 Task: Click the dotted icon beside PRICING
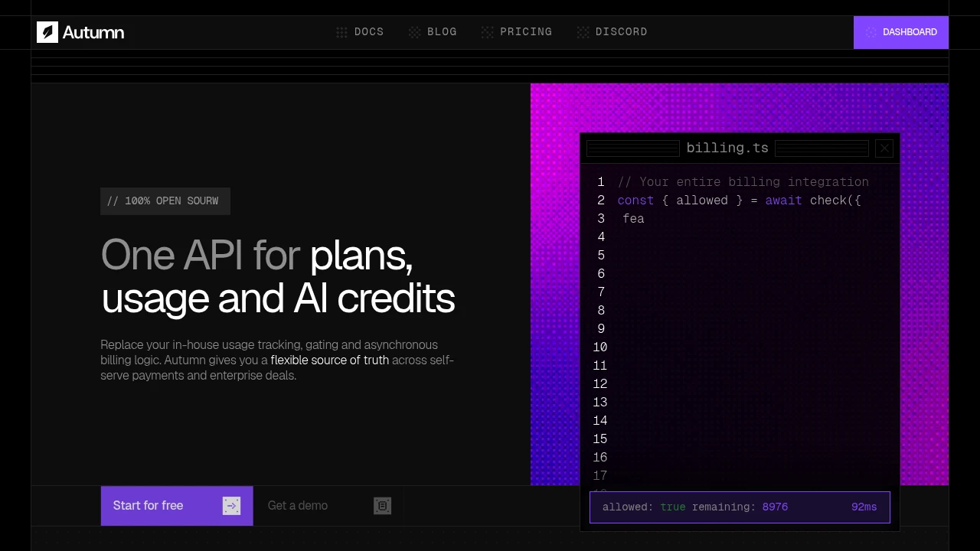click(x=487, y=32)
